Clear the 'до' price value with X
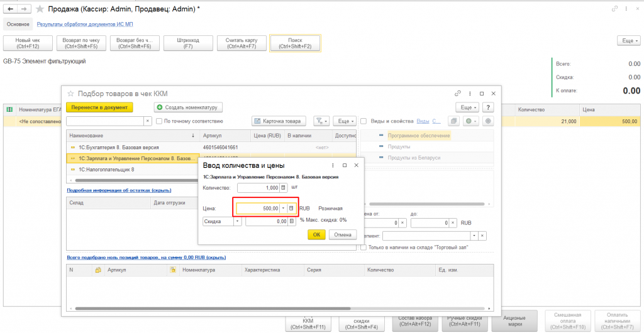 tap(453, 222)
